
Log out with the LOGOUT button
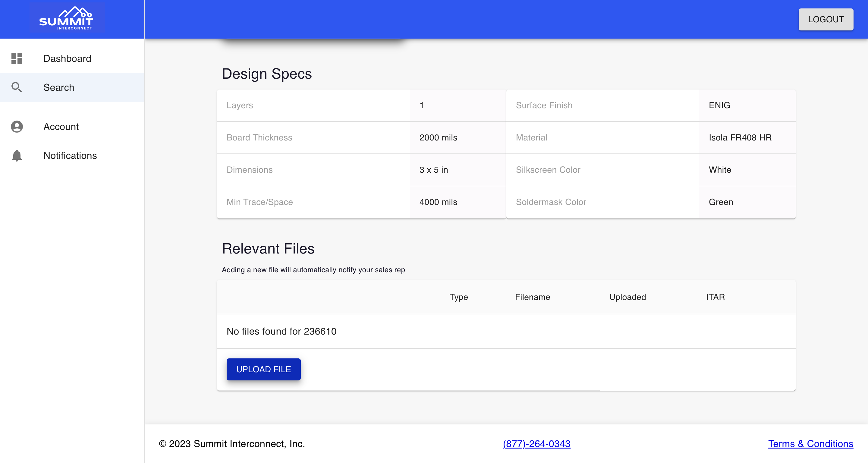click(x=826, y=19)
